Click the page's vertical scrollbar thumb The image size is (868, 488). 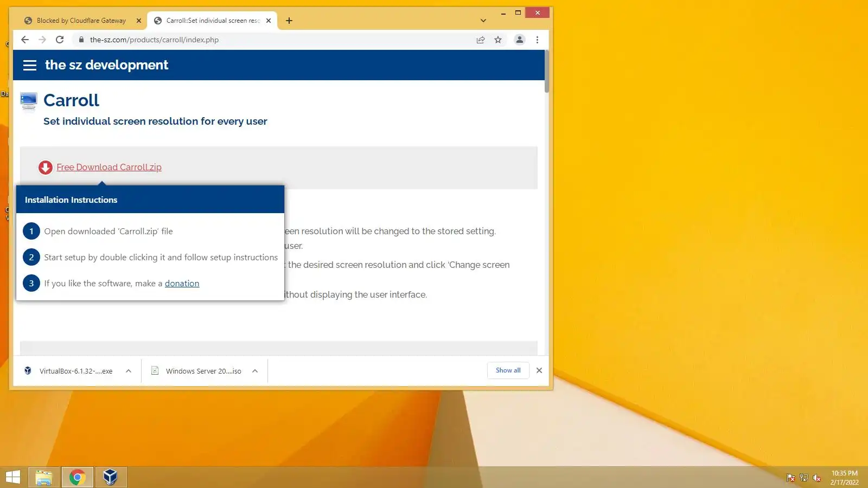click(547, 72)
